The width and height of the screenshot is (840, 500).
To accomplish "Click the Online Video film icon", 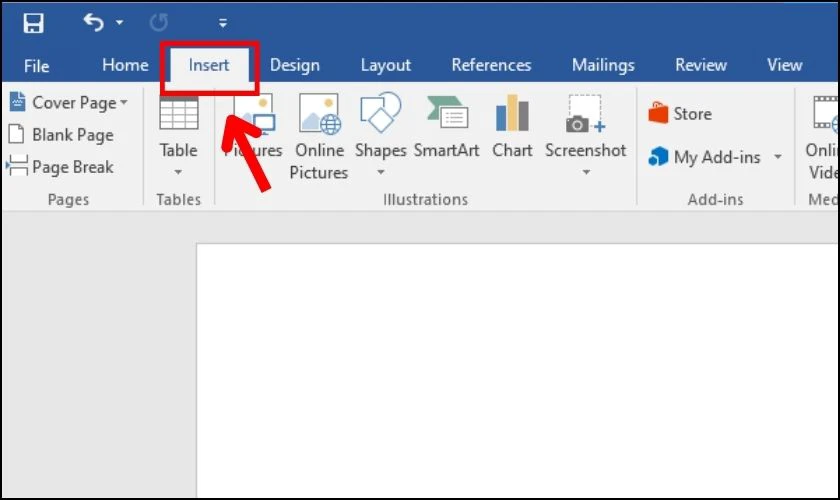I will pos(826,113).
